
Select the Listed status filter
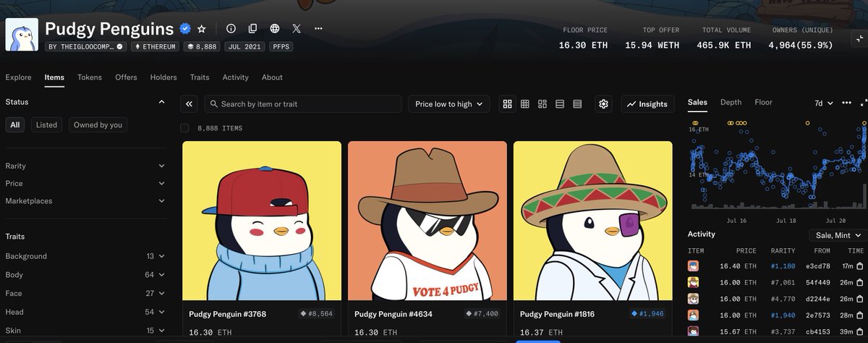pyautogui.click(x=46, y=124)
